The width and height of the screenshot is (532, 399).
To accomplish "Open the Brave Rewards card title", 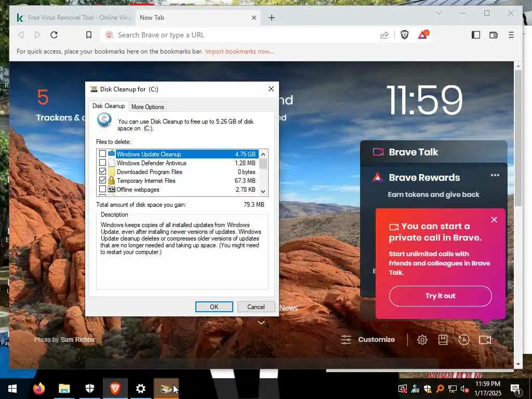I will [424, 178].
